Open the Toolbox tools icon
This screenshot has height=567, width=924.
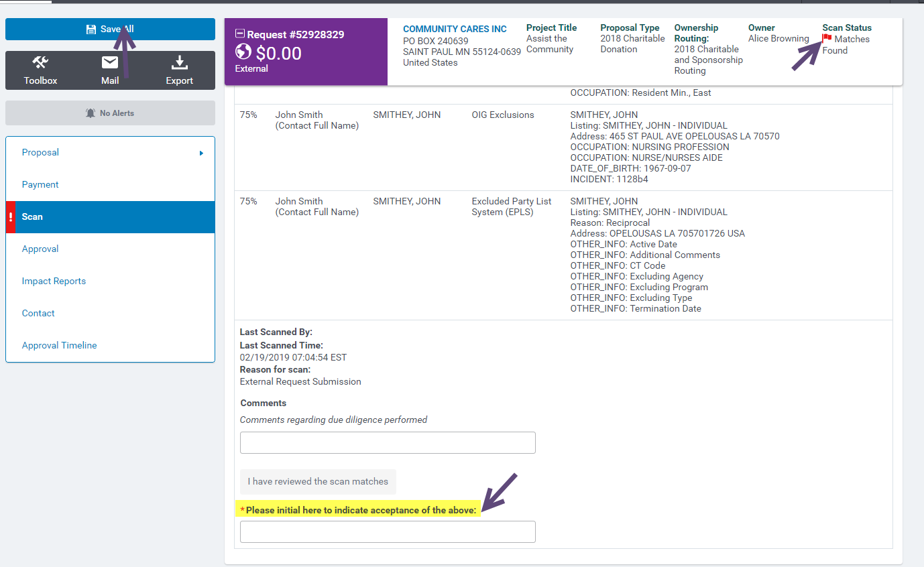pos(41,63)
